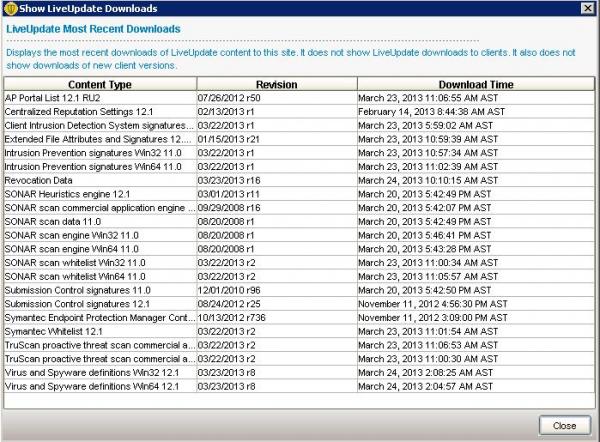Select SONAR scan engine Win32 11.0

point(299,235)
